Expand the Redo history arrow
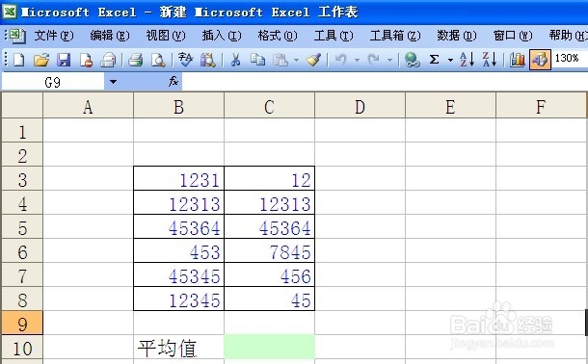The height and width of the screenshot is (364, 588). (390, 60)
